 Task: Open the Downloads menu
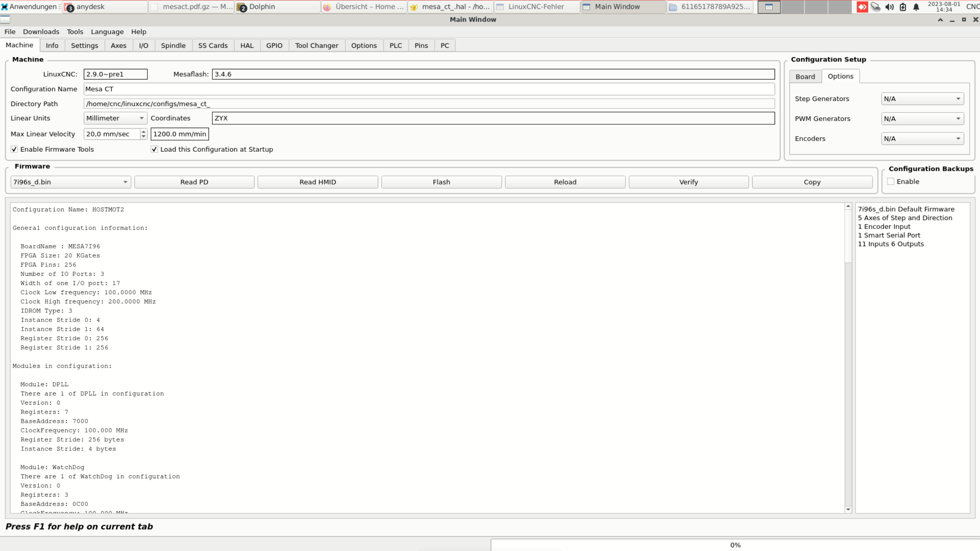coord(41,32)
